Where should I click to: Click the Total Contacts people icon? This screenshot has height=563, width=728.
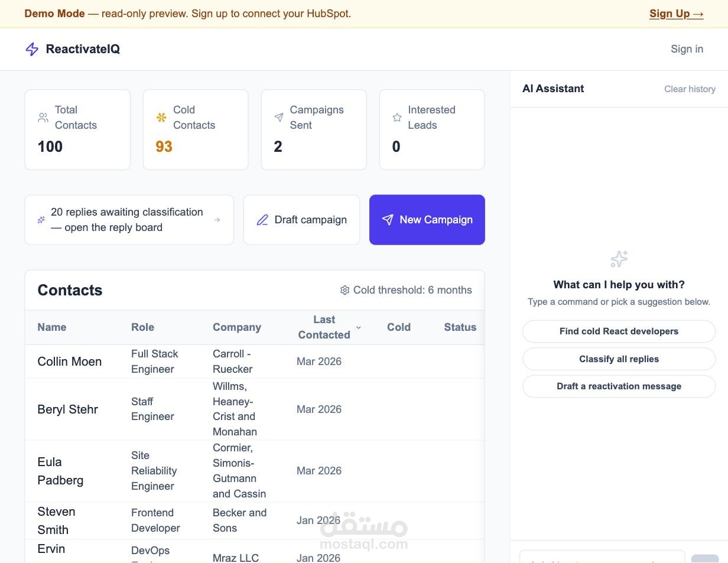[43, 118]
